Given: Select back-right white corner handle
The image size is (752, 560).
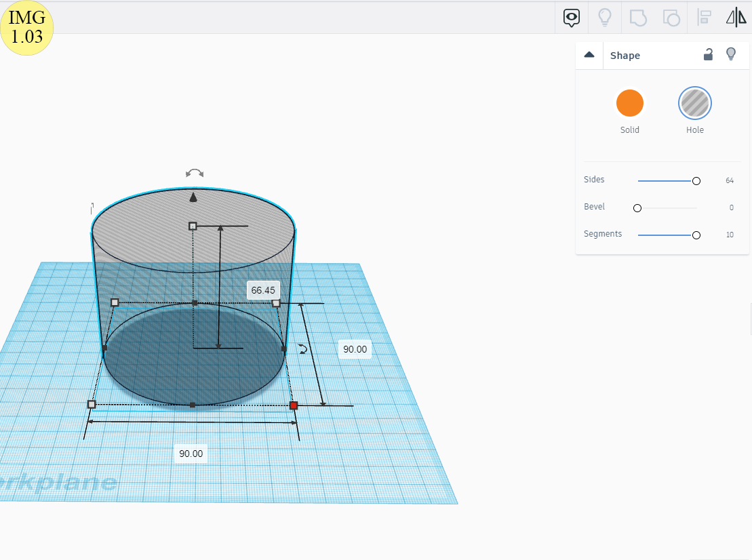Looking at the screenshot, I should tap(276, 303).
